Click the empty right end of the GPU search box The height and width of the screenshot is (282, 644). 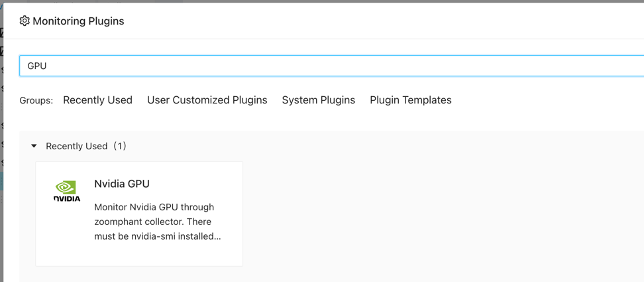(596, 66)
